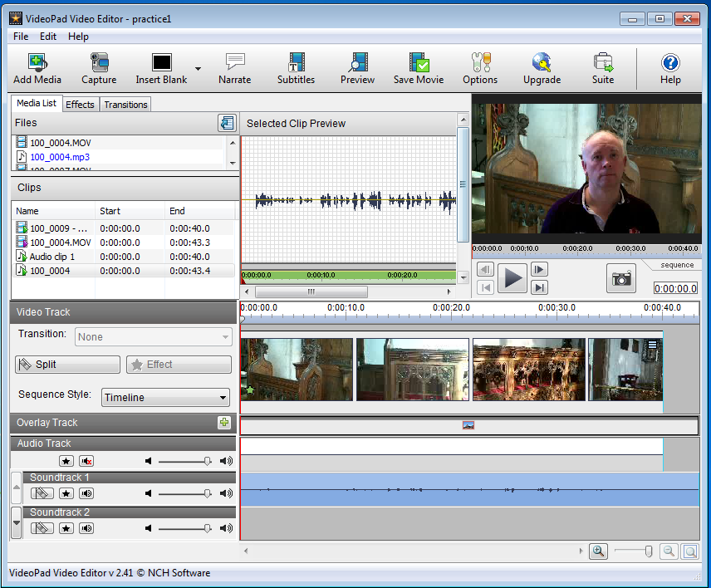Open the Help menu

coord(78,37)
